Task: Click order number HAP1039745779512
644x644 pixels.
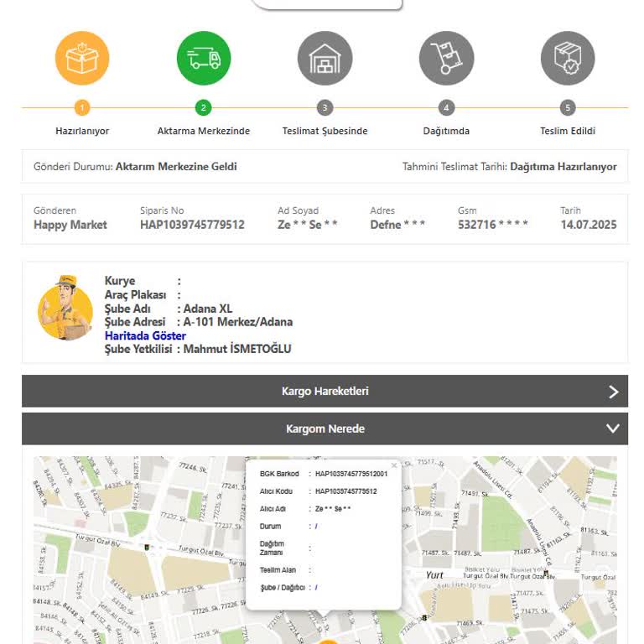Action: coord(192,225)
